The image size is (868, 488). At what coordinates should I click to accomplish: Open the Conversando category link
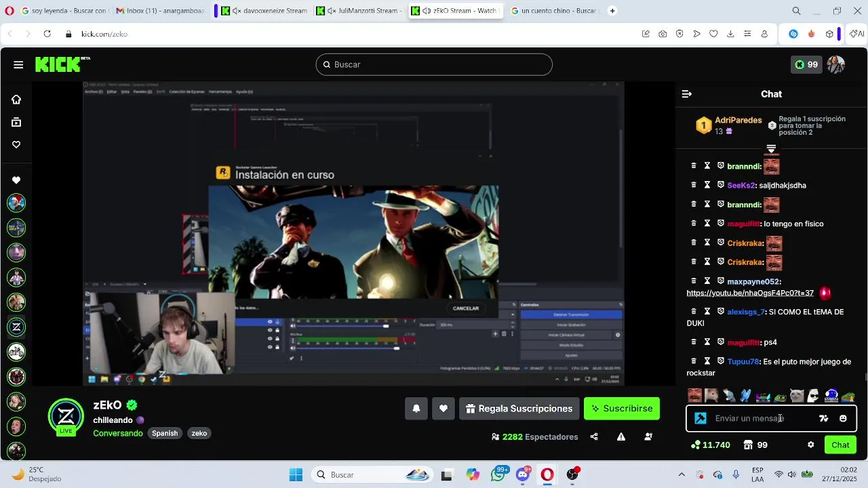(x=118, y=434)
